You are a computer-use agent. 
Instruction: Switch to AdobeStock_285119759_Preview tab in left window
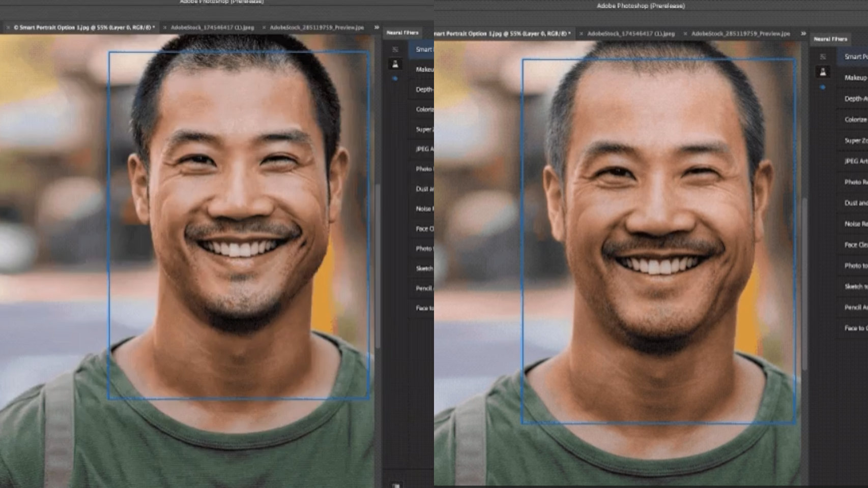[x=316, y=27]
